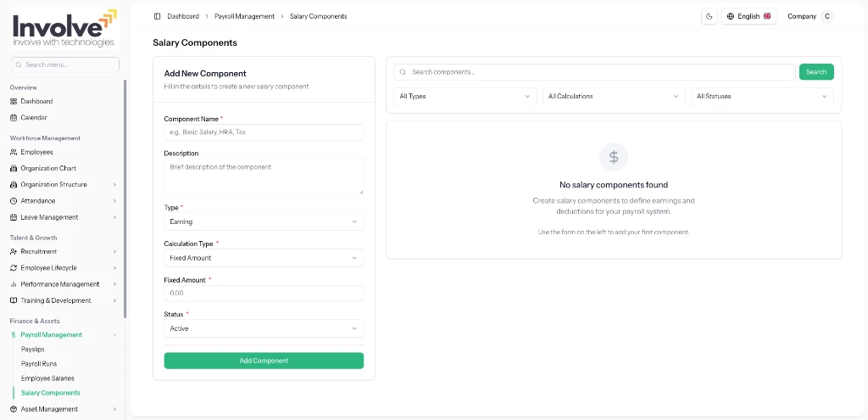This screenshot has width=868, height=420.
Task: Click the 'Add New Component' heading
Action: coord(205,73)
